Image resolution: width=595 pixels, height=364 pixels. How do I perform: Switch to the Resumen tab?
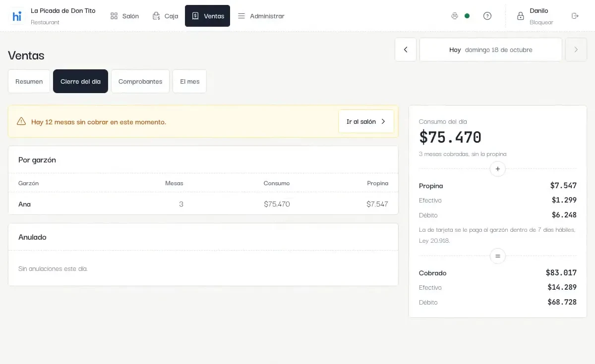pos(29,81)
